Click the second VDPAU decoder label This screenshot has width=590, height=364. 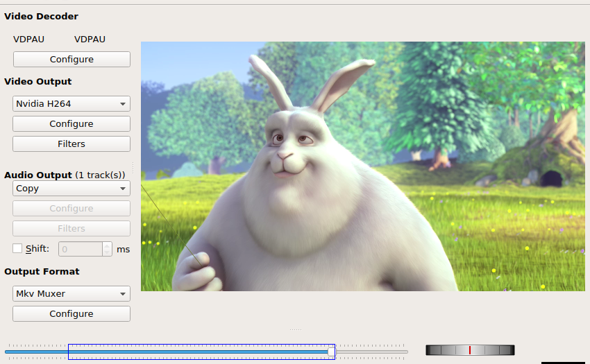pyautogui.click(x=90, y=39)
